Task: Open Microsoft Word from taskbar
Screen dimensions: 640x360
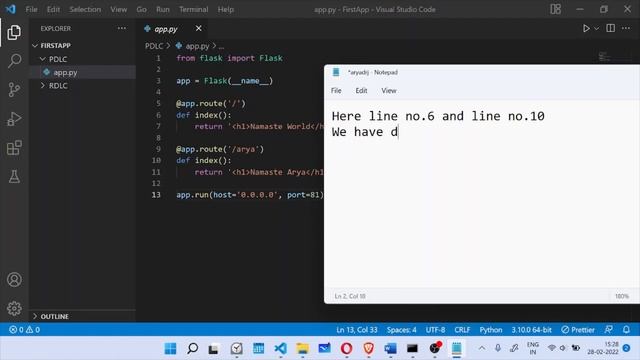Action: click(391, 349)
